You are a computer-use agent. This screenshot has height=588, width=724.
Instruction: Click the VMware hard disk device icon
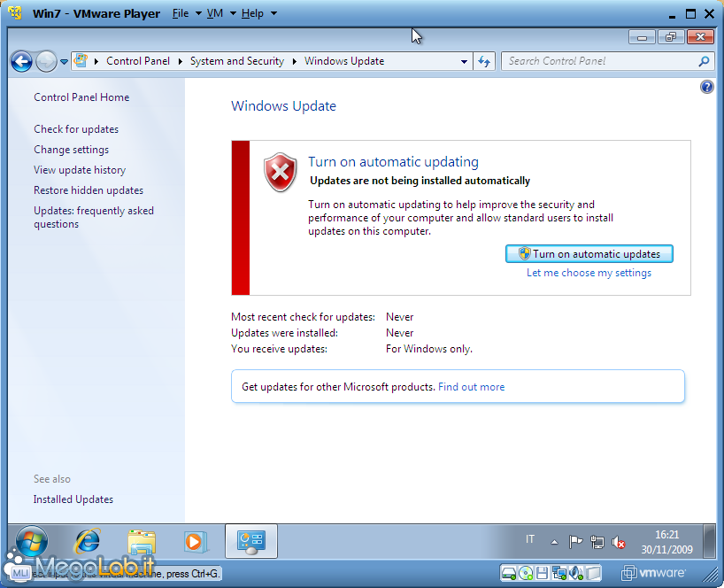pyautogui.click(x=508, y=574)
